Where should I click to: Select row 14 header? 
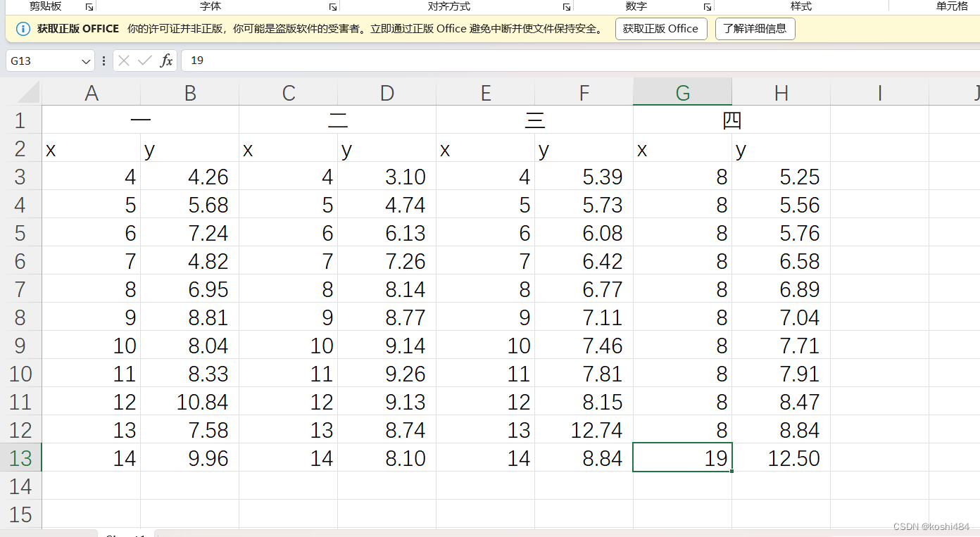click(x=20, y=486)
